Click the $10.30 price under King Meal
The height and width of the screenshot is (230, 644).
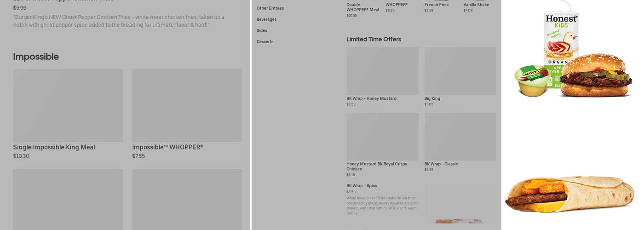(x=21, y=156)
